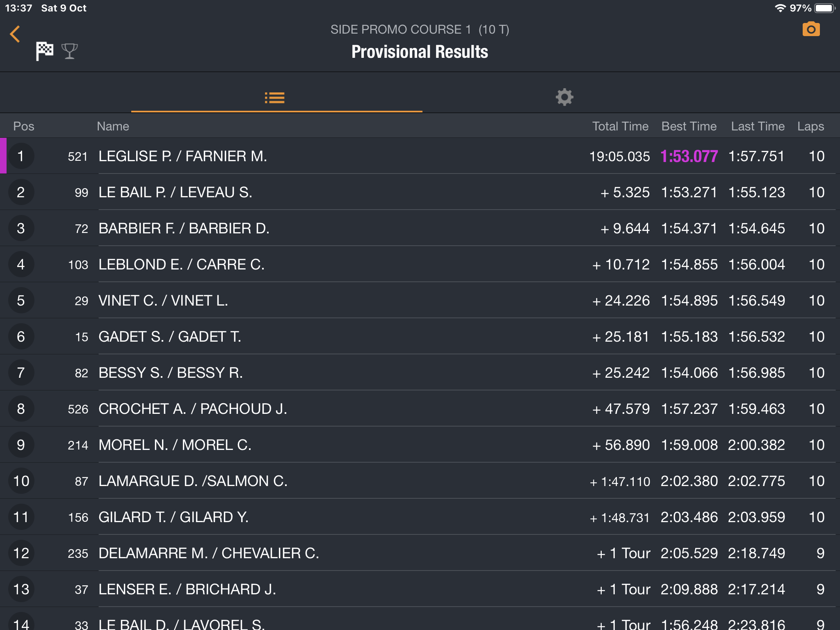Screen dimensions: 840x630
Task: Tap the battery indicator in status bar
Action: point(824,8)
